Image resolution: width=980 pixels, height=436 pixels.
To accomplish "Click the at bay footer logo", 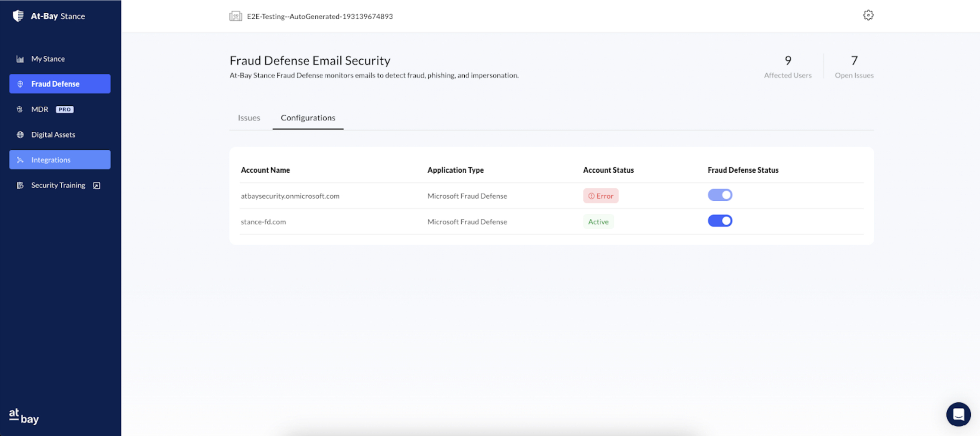I will 24,416.
